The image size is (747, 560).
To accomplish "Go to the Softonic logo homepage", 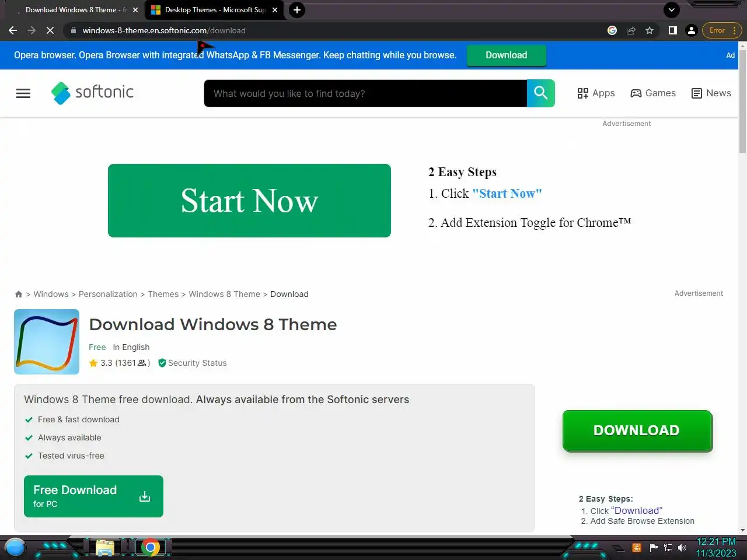I will [x=92, y=92].
